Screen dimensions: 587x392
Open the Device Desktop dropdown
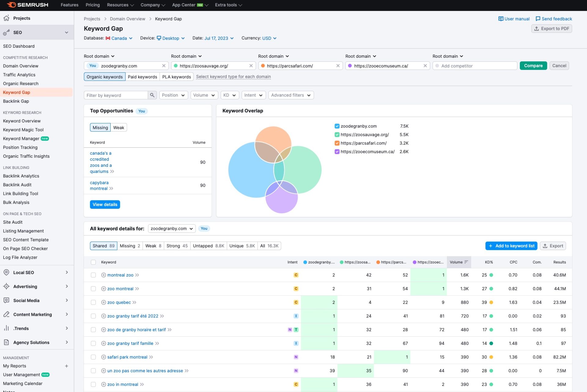[x=171, y=38]
